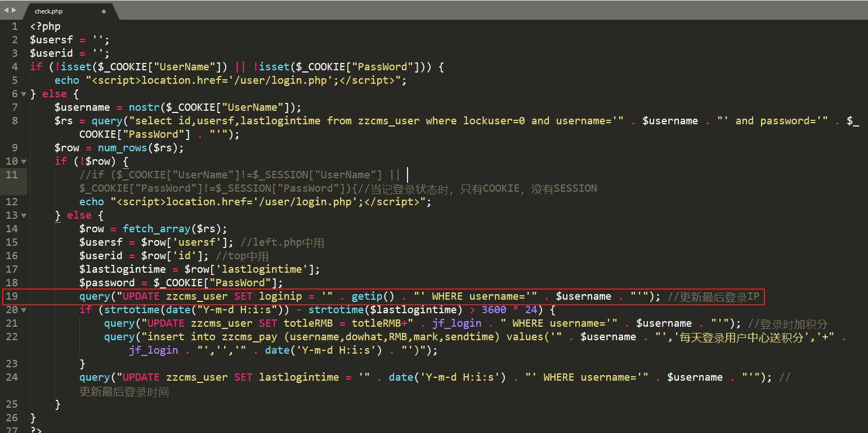Click $row['lastlogintime'] on line 17
This screenshot has height=433, width=868.
pos(249,269)
